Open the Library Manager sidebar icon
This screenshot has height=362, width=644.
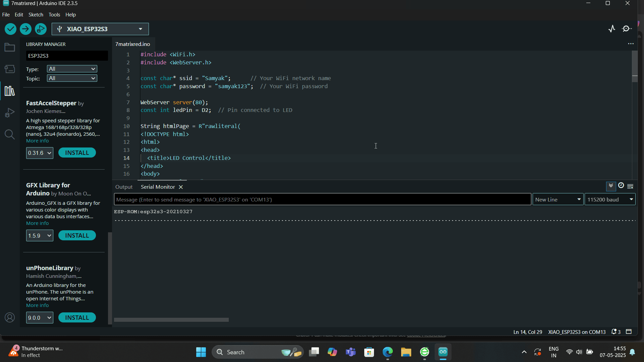(10, 91)
